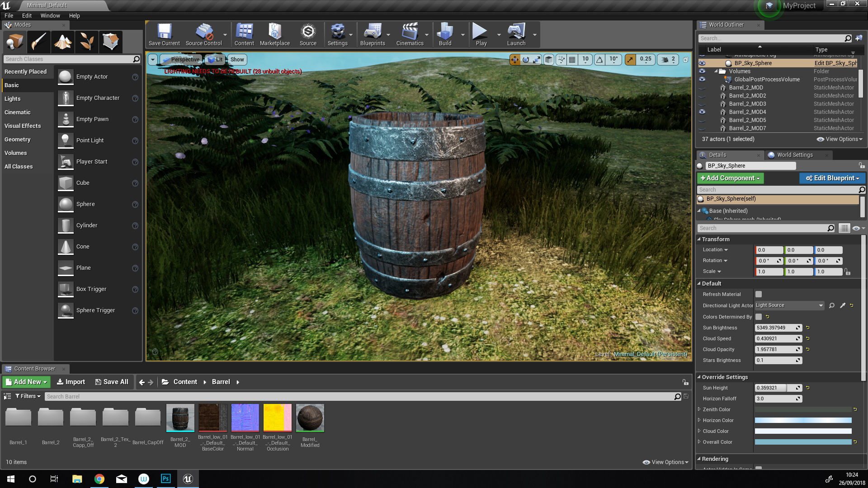Select the Landscape mode icon
The width and height of the screenshot is (868, 488).
coord(63,42)
